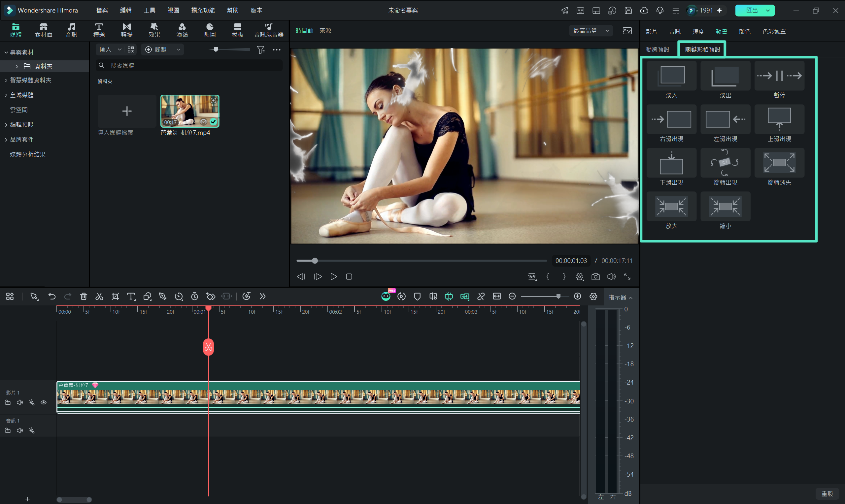The height and width of the screenshot is (504, 845).
Task: Click the filter icon in media panel
Action: [x=261, y=50]
